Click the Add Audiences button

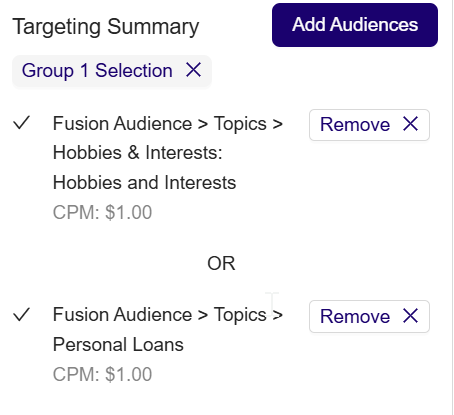point(355,25)
